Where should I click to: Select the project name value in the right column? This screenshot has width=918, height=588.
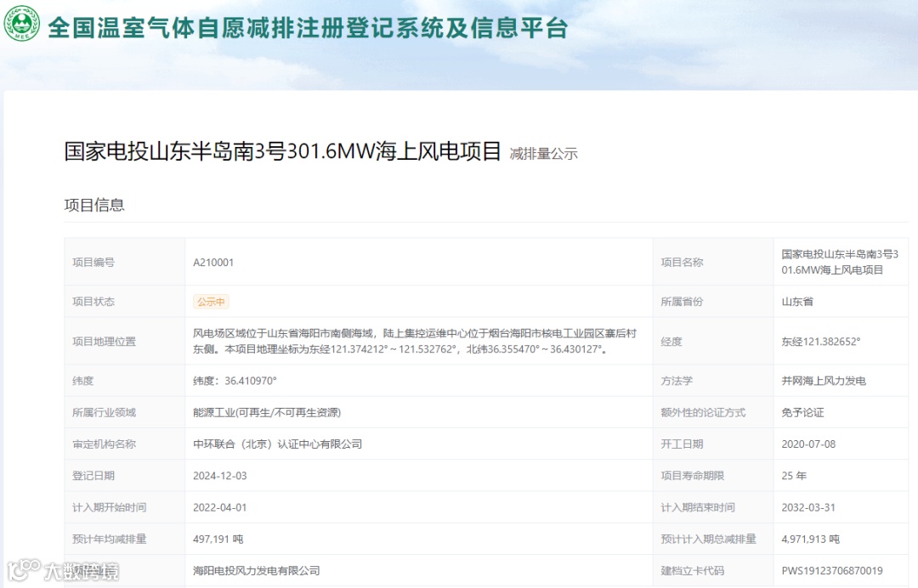(x=840, y=262)
